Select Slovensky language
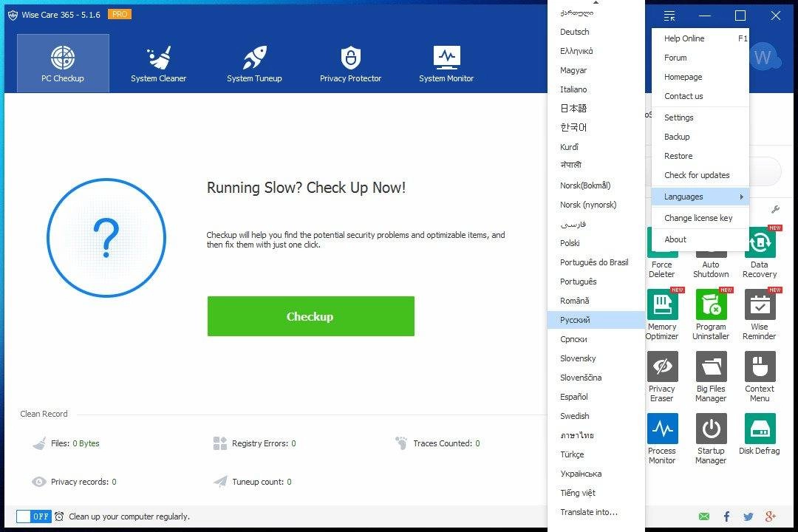This screenshot has height=532, width=798. click(596, 358)
